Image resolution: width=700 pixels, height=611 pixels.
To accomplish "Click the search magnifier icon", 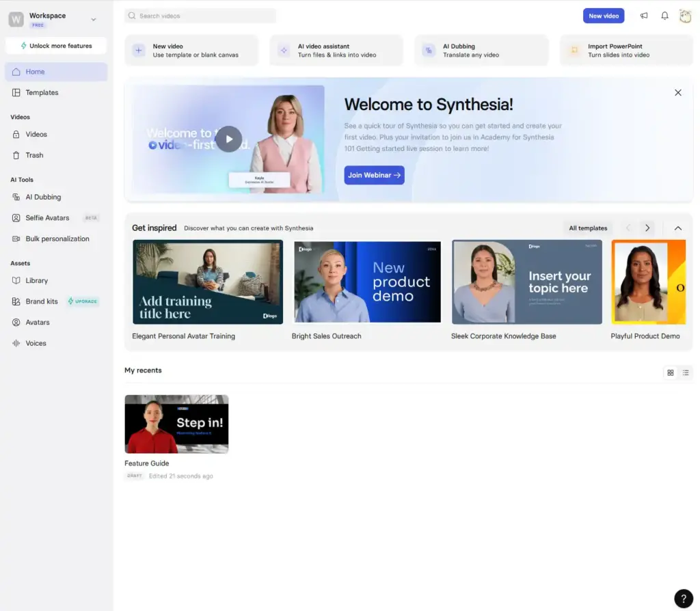I will [132, 16].
